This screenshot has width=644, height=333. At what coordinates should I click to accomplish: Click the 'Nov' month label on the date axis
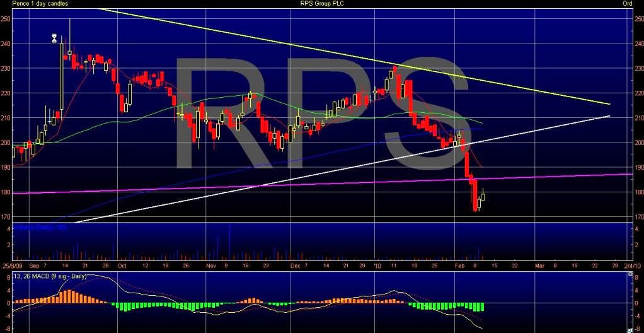coord(210,266)
